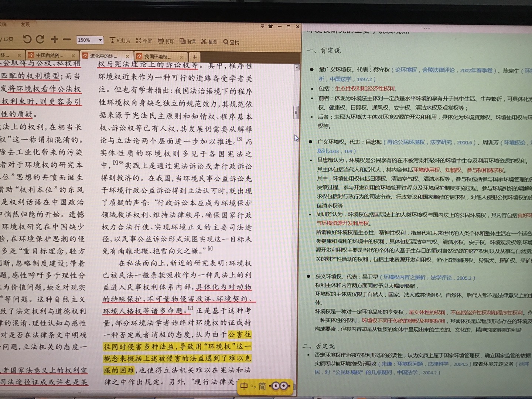Close the 进化中的环... tab
532x399 pixels.
[x=128, y=56]
